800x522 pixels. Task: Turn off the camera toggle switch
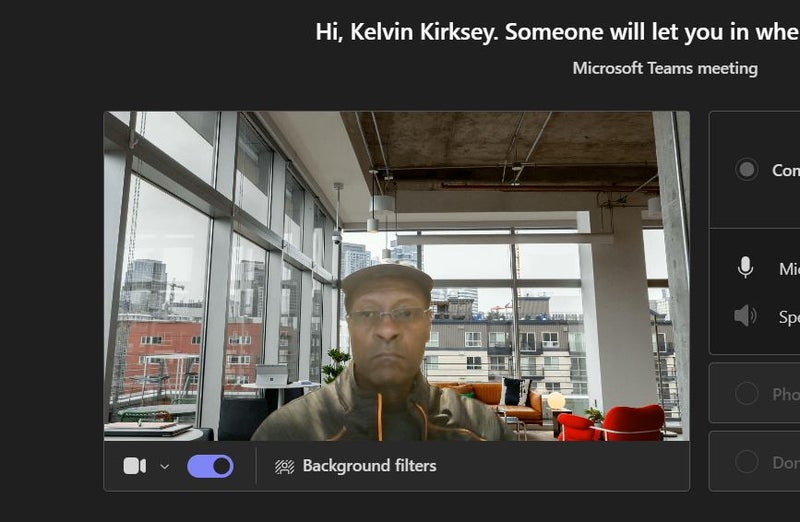tap(210, 466)
